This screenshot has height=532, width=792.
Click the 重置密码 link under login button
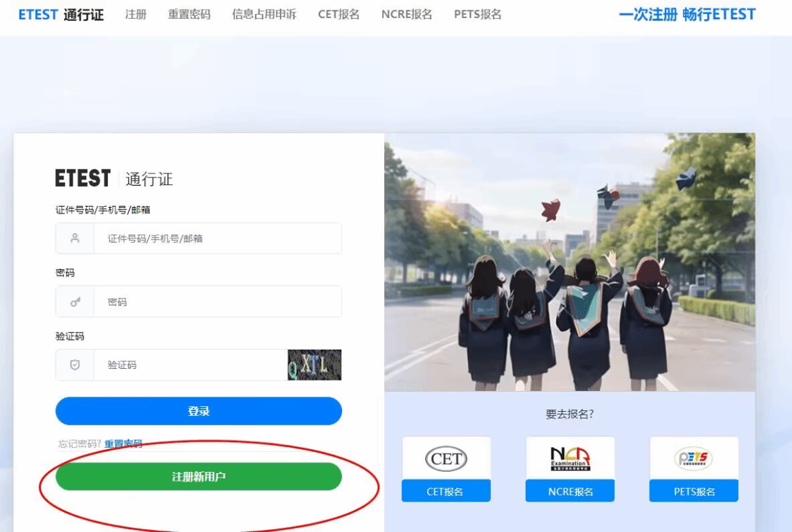[123, 444]
